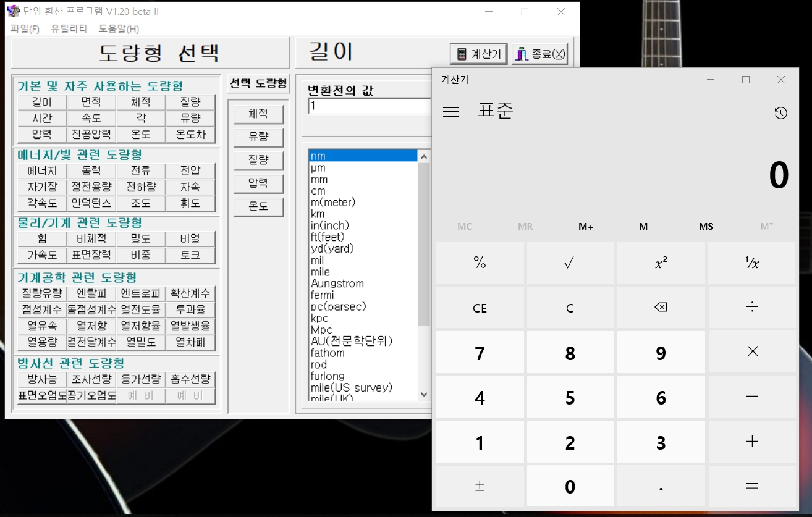Click the divide operator key
812x517 pixels.
(751, 307)
